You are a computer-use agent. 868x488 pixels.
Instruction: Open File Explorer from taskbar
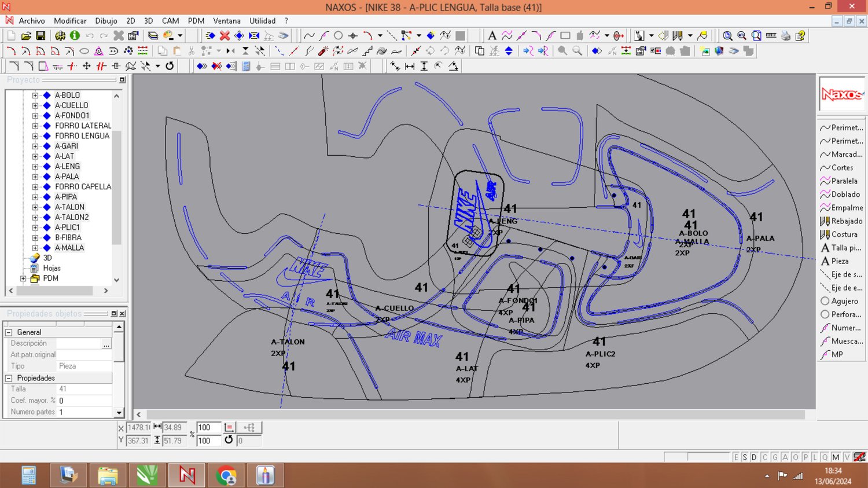coord(108,475)
